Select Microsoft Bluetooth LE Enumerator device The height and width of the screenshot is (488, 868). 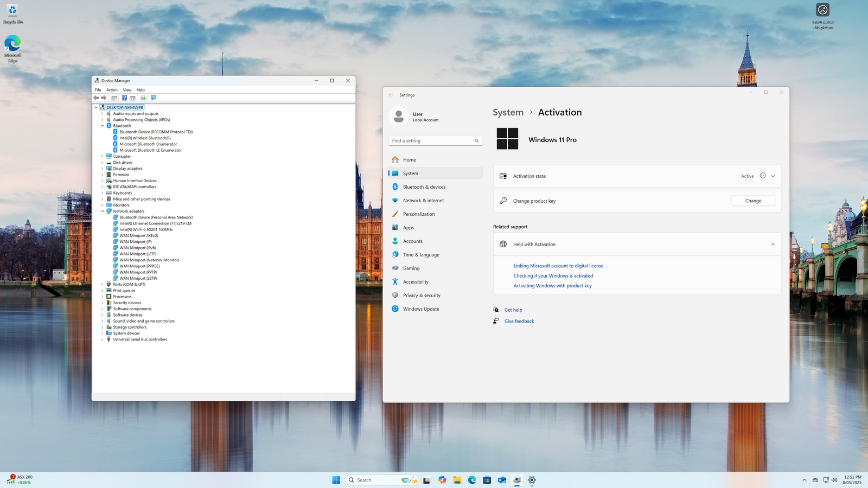[150, 150]
